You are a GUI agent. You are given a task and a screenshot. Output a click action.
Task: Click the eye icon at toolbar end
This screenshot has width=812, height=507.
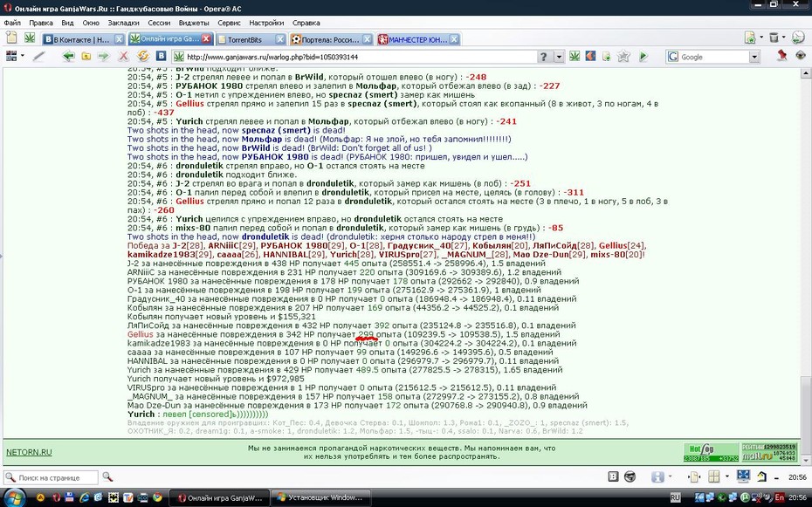coord(800,55)
